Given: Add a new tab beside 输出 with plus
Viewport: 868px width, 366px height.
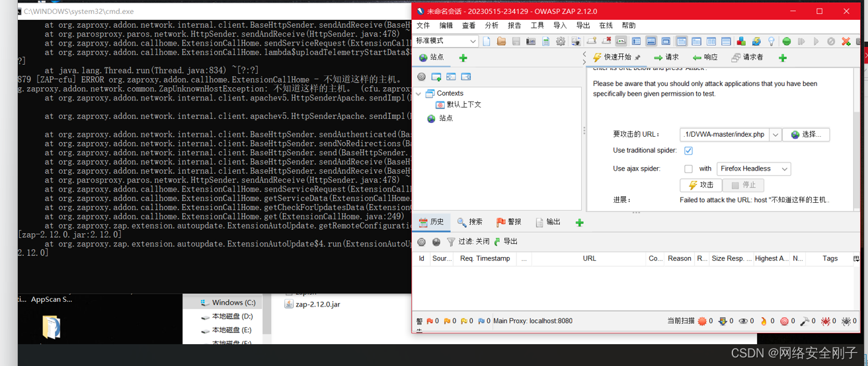Looking at the screenshot, I should 580,223.
